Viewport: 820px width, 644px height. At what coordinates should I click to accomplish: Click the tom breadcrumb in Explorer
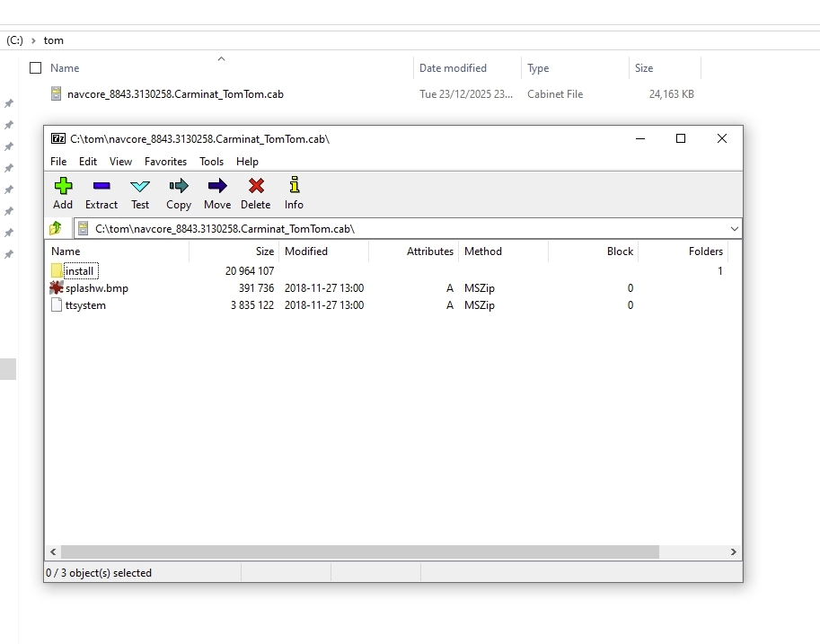tap(53, 40)
